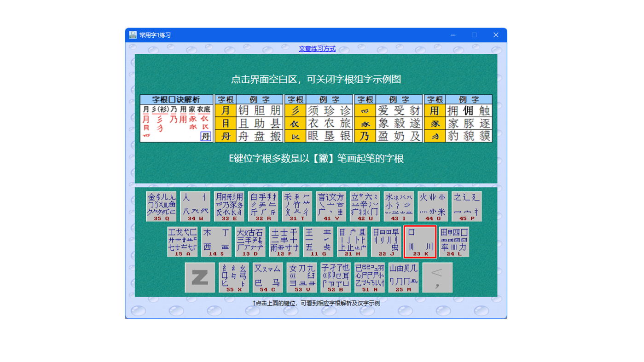The height and width of the screenshot is (362, 644).
Task: Click the 舟 radical cell in the chart
Action: coord(226,137)
